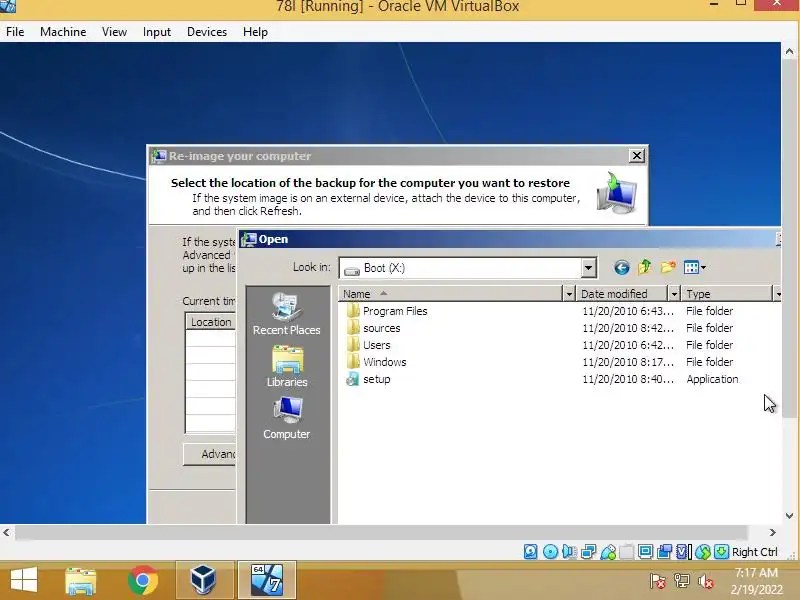Click the network tray icon
This screenshot has height=600, width=800.
coord(682,581)
